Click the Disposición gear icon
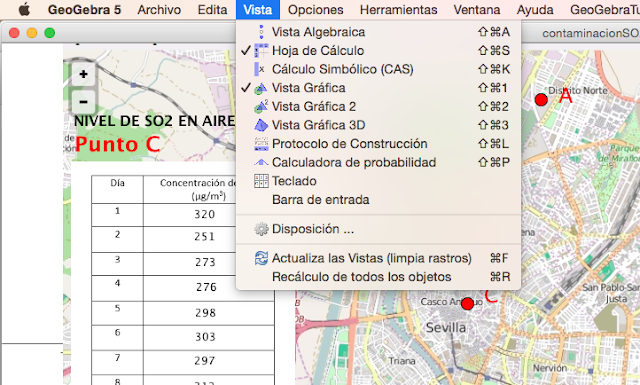Image resolution: width=640 pixels, height=385 pixels. pyautogui.click(x=261, y=229)
